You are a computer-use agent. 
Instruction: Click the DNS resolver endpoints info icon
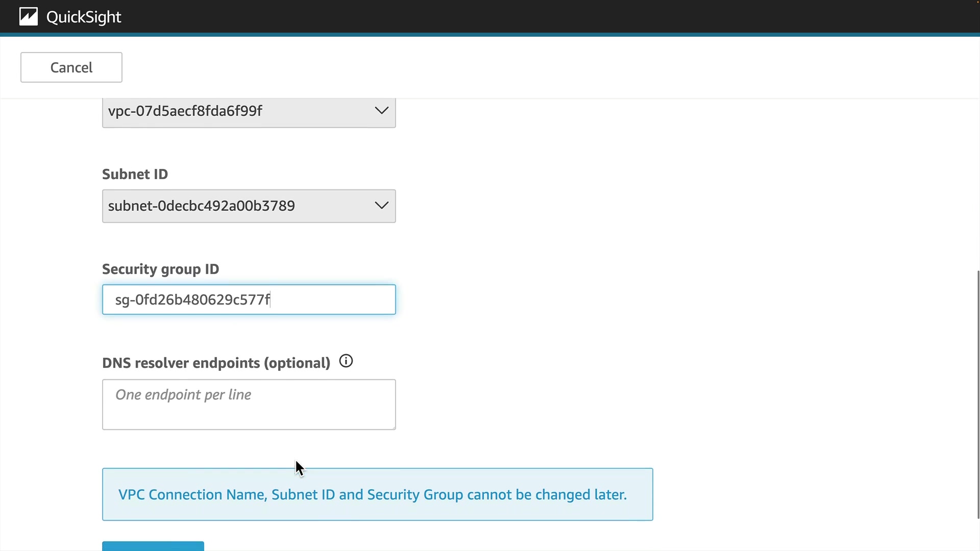coord(346,362)
